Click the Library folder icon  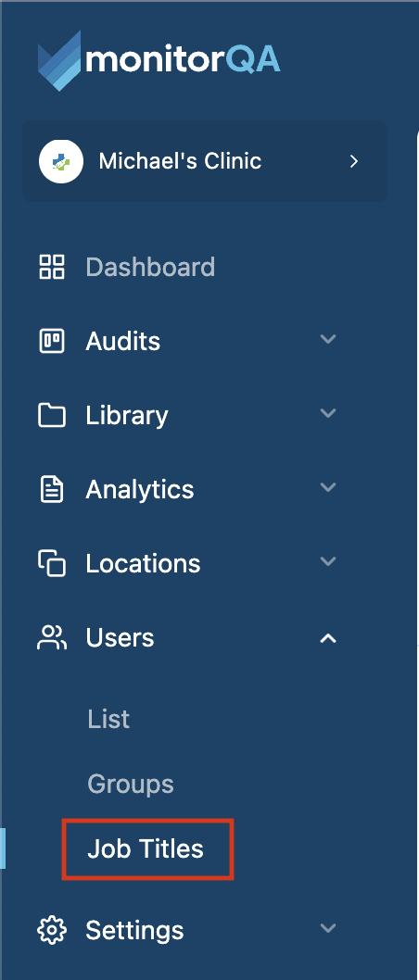click(52, 416)
